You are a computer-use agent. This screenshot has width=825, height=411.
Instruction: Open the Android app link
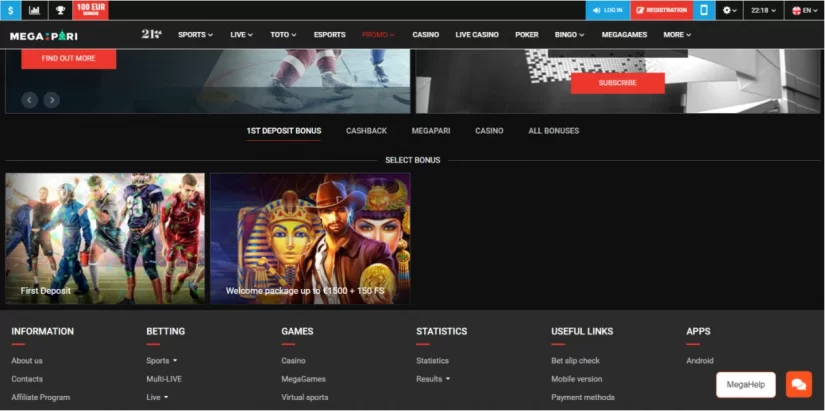click(x=700, y=360)
